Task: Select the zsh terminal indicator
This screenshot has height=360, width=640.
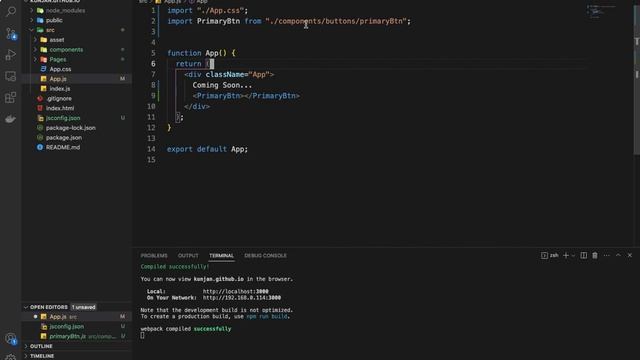Action: tap(550, 256)
